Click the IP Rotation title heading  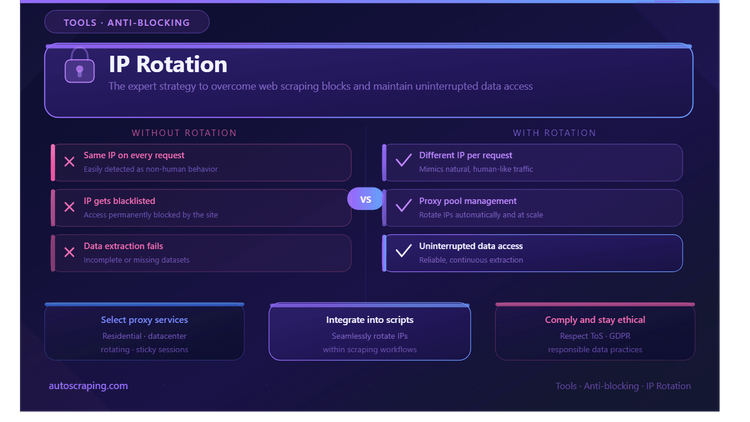168,64
